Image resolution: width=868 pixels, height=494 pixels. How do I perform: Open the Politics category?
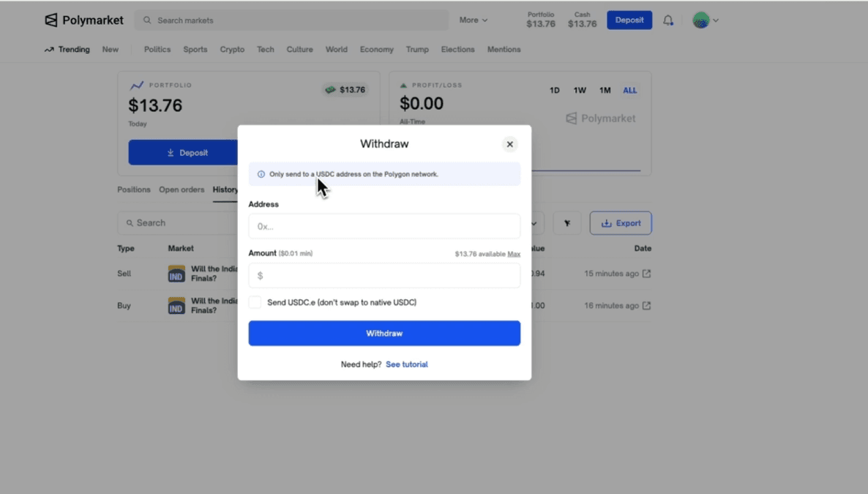click(157, 50)
